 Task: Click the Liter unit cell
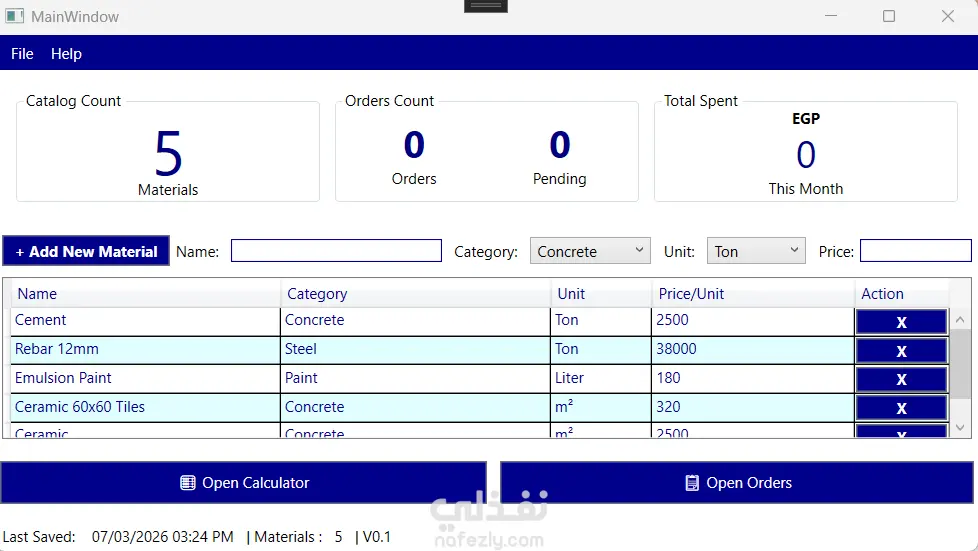point(601,379)
